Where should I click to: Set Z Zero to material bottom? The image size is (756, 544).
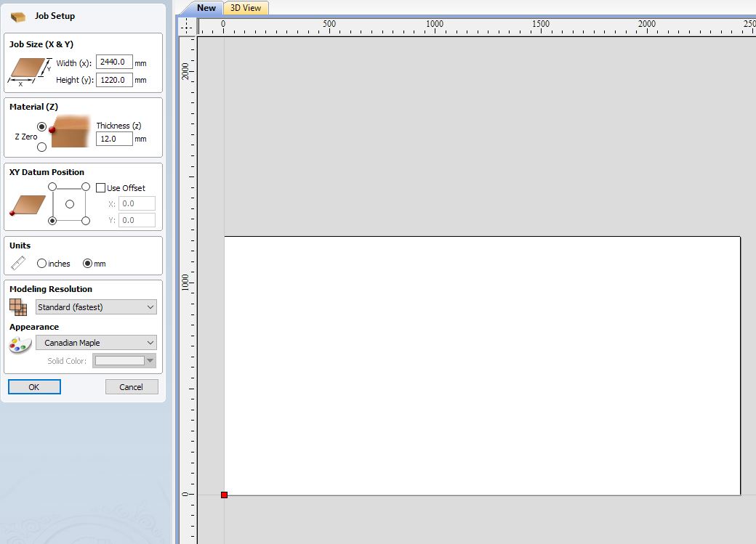(x=42, y=147)
